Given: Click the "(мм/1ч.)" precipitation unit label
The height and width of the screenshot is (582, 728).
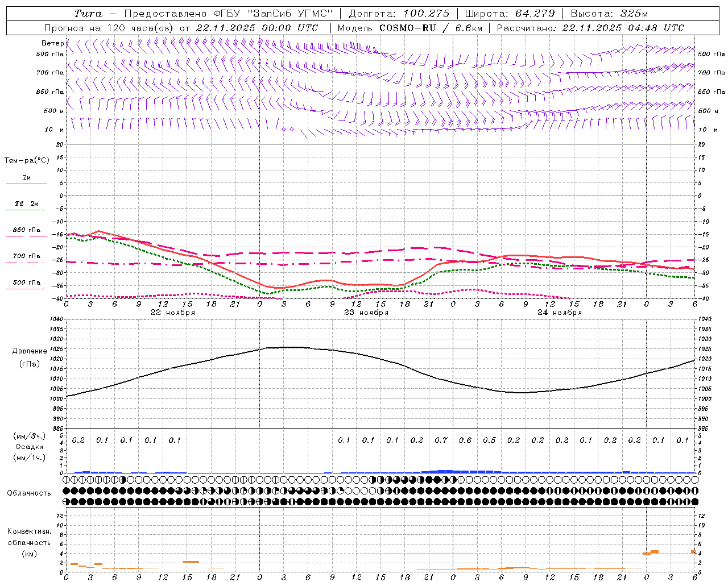Looking at the screenshot, I should click(30, 458).
